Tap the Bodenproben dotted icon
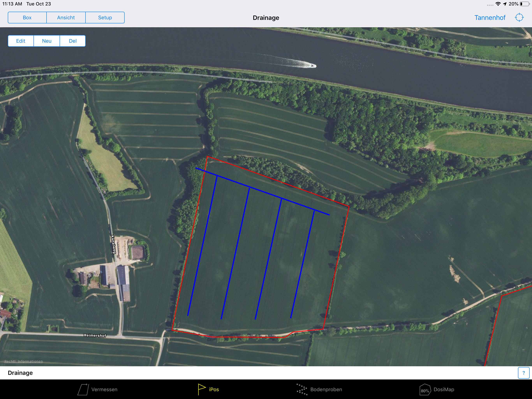 pyautogui.click(x=302, y=389)
